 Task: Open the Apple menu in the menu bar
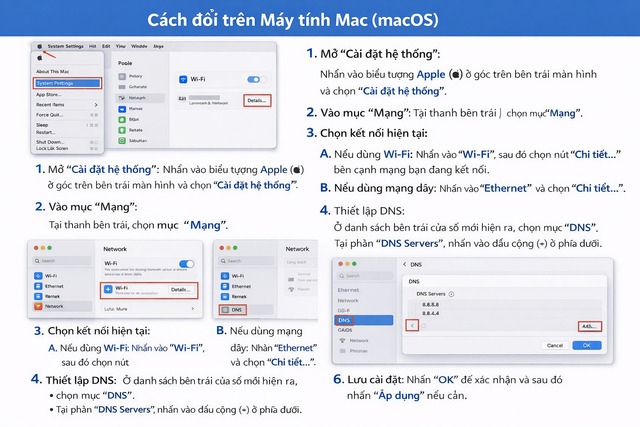[x=40, y=46]
